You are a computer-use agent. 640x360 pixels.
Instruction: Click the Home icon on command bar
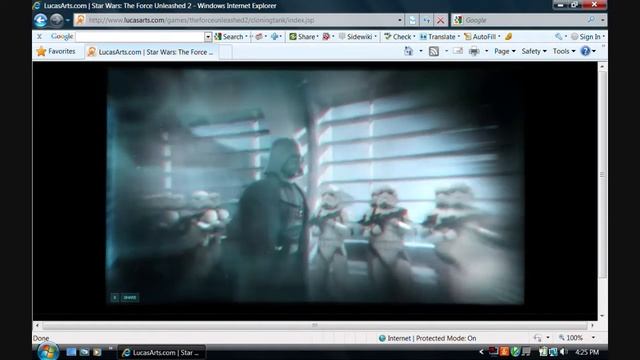409,51
